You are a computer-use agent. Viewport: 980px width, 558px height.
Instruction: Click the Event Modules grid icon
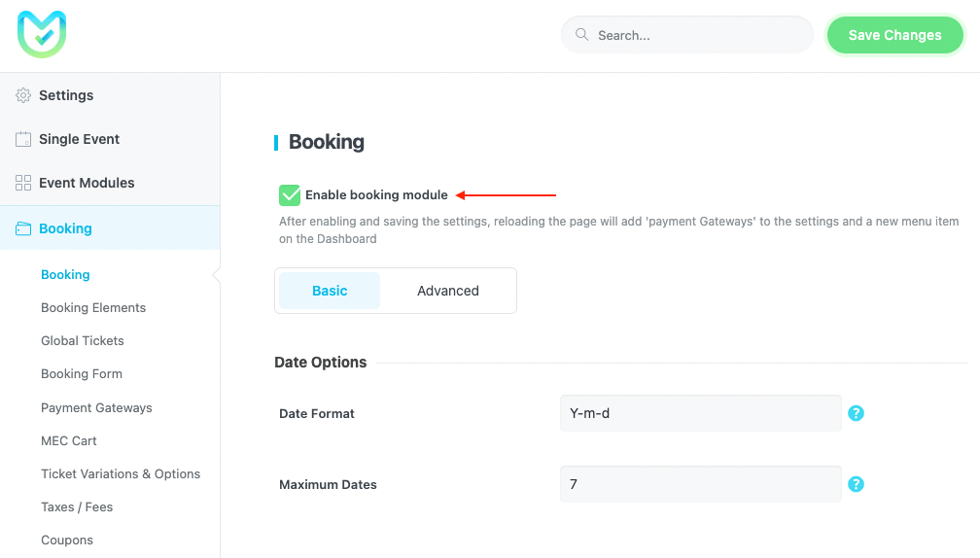tap(23, 183)
